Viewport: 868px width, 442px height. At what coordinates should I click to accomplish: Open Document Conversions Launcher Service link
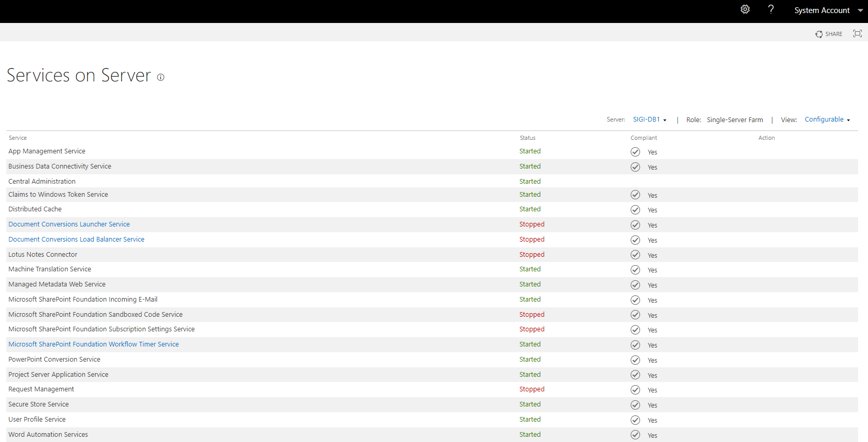(x=69, y=224)
